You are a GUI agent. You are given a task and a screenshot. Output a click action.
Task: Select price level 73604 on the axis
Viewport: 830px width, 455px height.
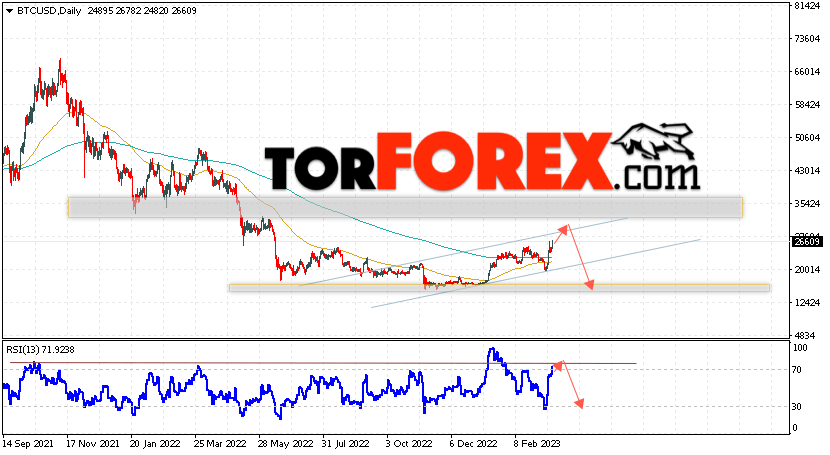coord(807,39)
